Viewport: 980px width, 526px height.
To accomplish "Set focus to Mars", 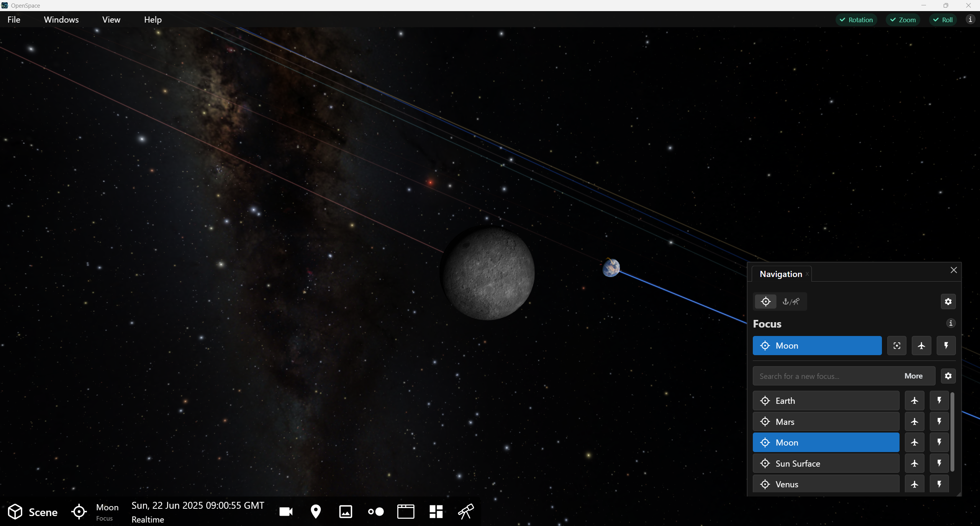I will pos(826,422).
